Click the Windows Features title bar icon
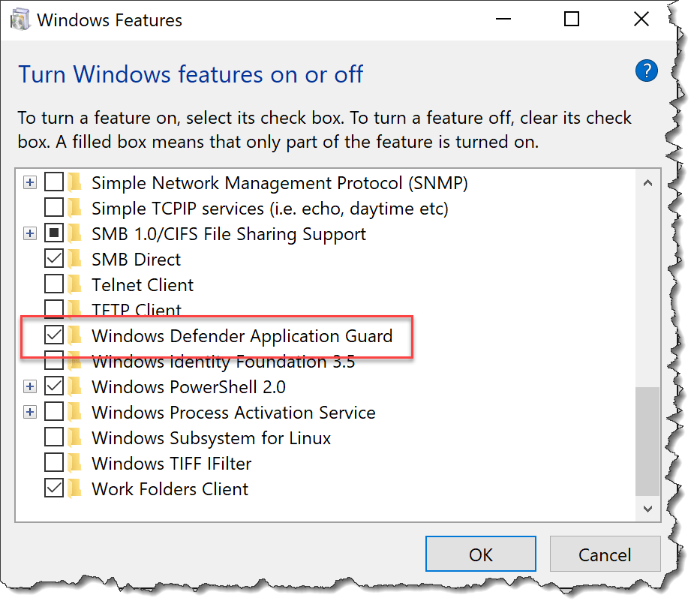Image resolution: width=700 pixels, height=610 pixels. click(x=20, y=19)
